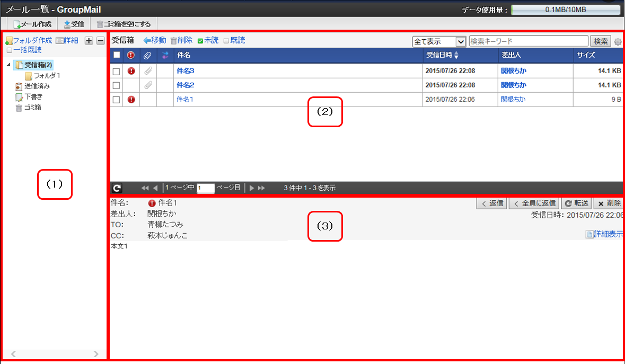
Task: Click 削除 delete action in list toolbar
Action: (x=181, y=40)
